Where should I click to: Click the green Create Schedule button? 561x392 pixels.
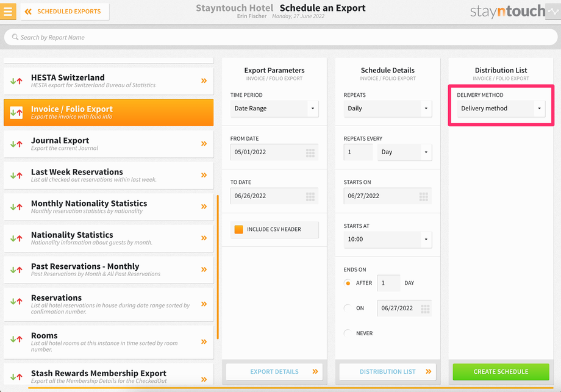click(x=501, y=372)
